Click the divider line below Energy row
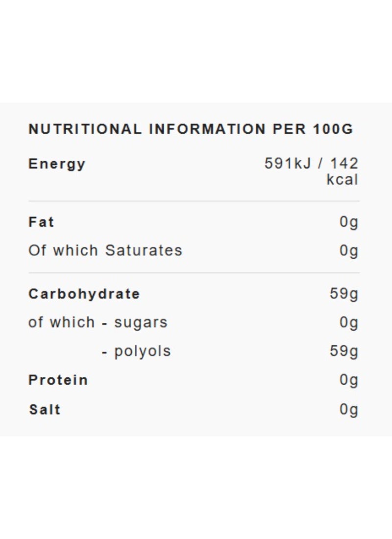Viewport: 392px width, 539px height. coord(194,201)
